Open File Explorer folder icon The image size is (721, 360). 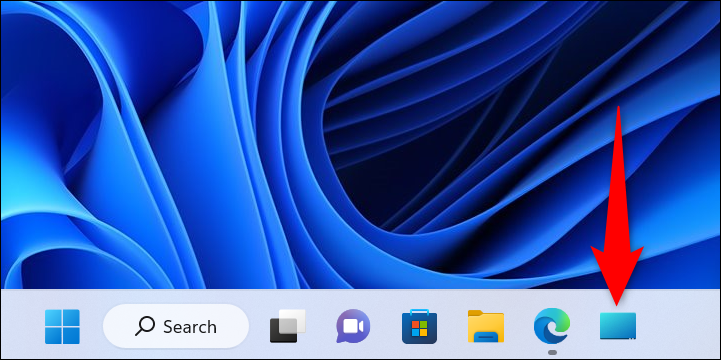tap(486, 326)
